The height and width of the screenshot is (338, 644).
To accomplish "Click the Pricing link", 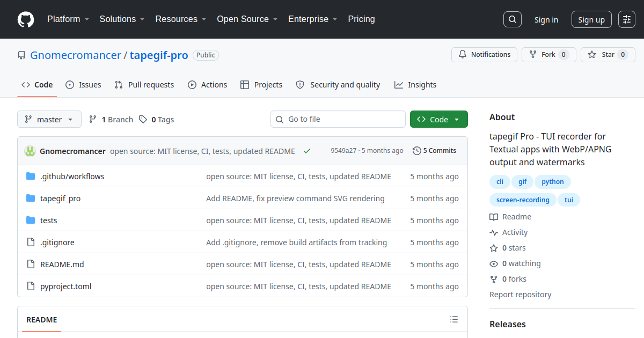I will [x=362, y=19].
